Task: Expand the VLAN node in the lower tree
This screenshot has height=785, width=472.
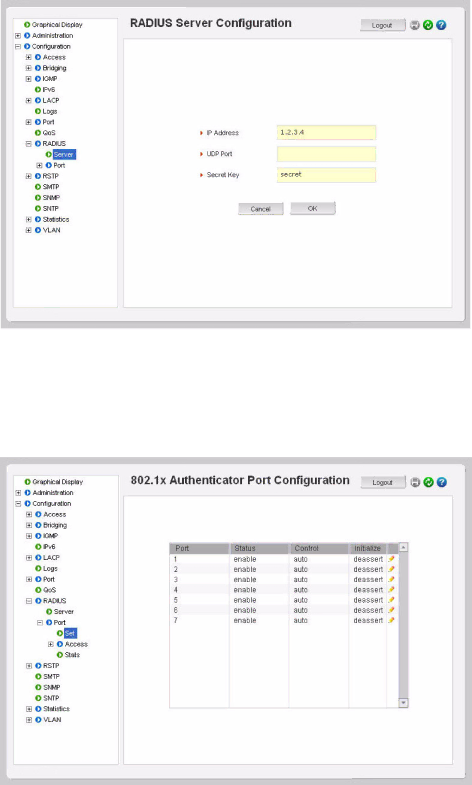Action: point(29,719)
